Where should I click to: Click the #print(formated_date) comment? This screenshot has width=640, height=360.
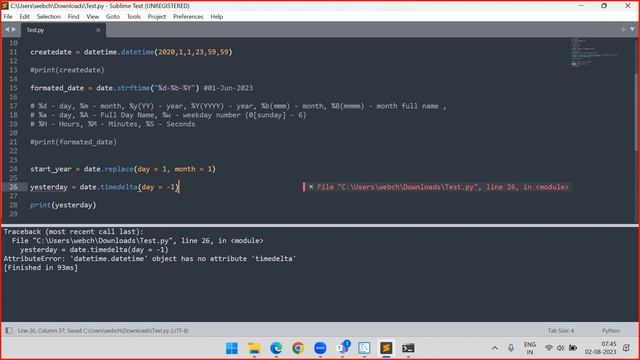73,142
